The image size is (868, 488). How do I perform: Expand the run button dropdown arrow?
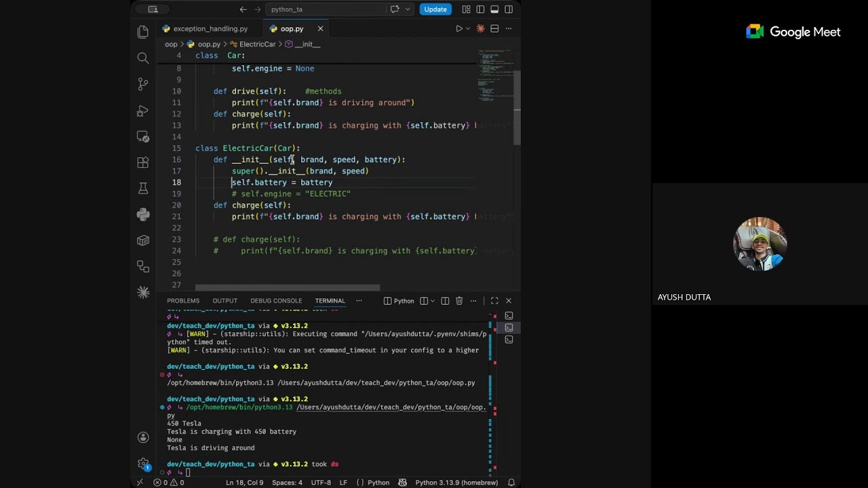coord(468,28)
